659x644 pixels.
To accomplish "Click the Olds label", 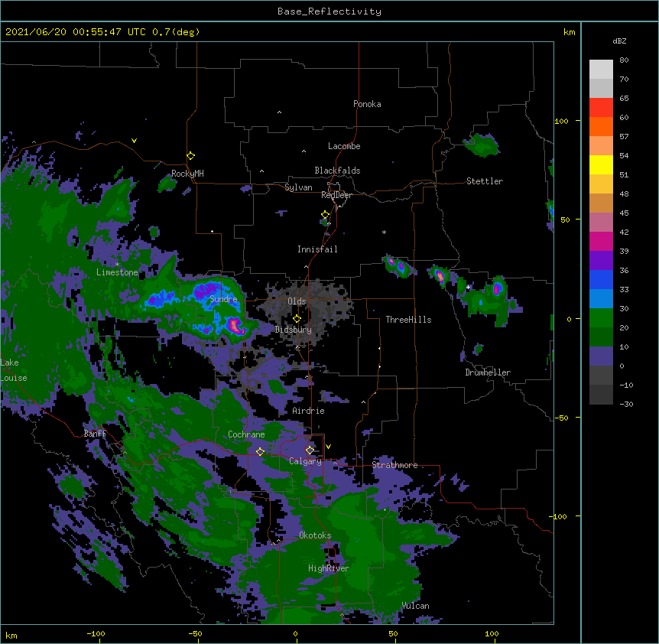I will (297, 301).
